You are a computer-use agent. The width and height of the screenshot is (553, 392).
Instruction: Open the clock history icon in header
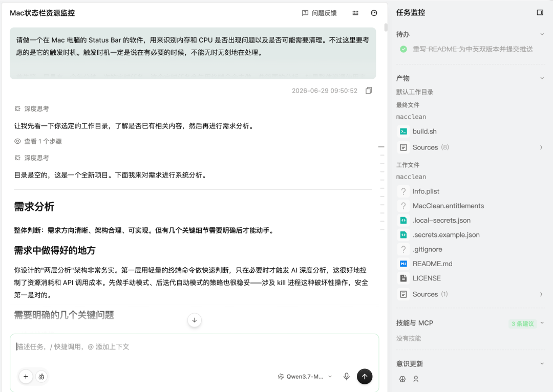coord(374,13)
